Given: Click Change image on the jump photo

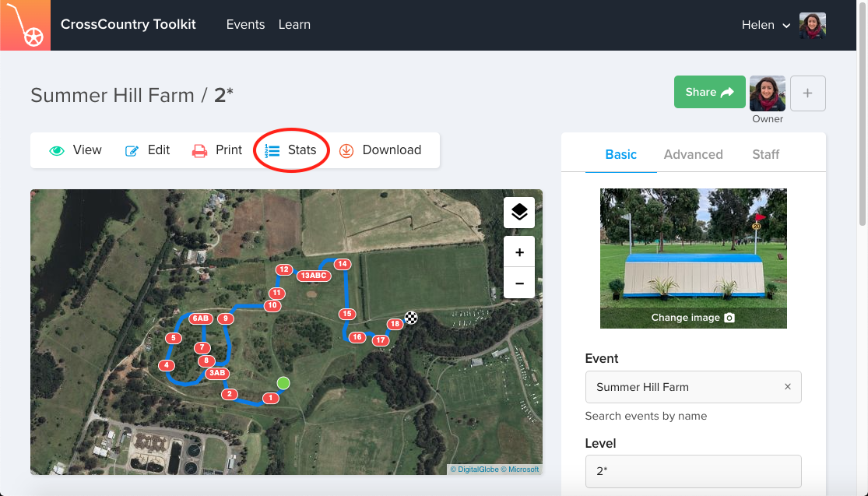Looking at the screenshot, I should [693, 318].
